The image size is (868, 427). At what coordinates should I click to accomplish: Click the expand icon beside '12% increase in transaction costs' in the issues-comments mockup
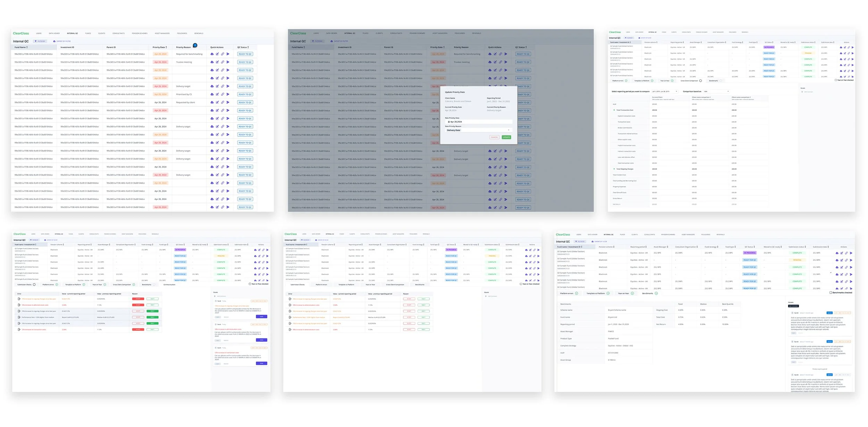tap(19, 329)
